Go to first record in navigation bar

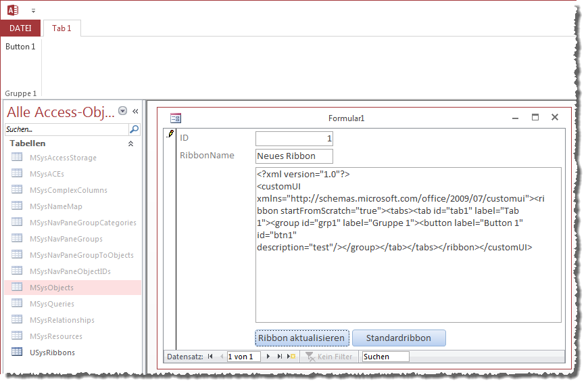[210, 357]
